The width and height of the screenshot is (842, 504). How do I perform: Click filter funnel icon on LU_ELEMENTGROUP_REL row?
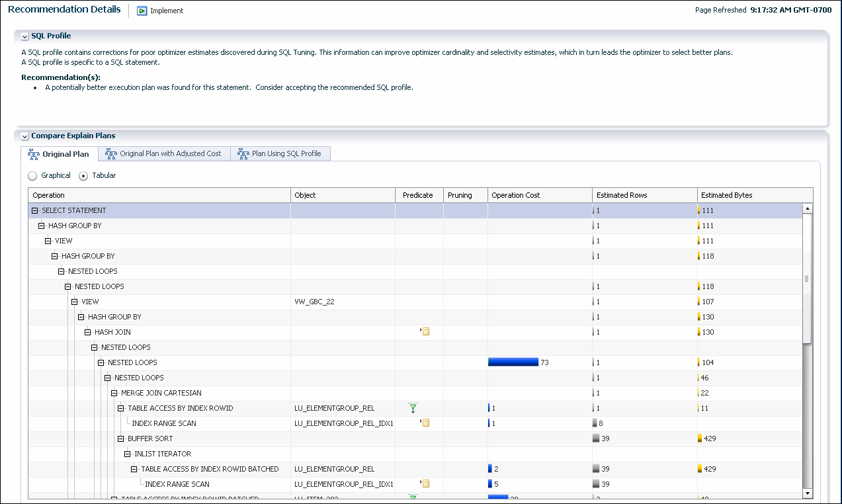coord(413,408)
